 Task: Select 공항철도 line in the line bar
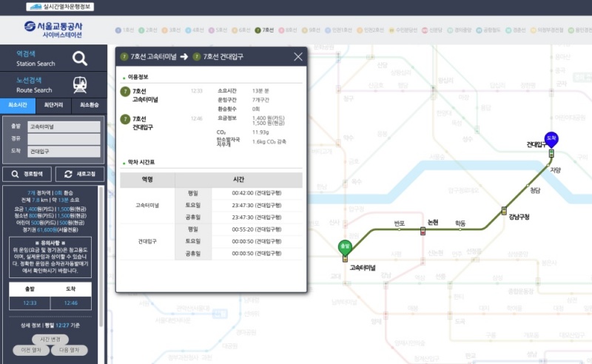click(x=488, y=30)
